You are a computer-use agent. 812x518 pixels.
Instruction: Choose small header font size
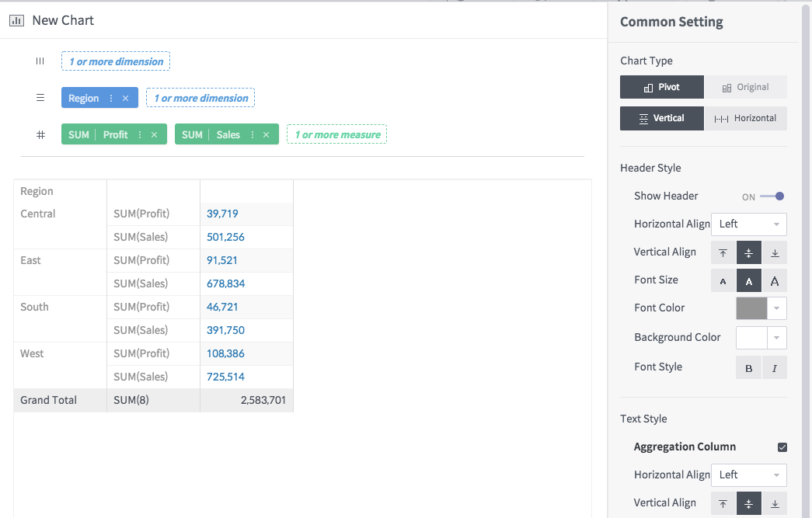(723, 281)
